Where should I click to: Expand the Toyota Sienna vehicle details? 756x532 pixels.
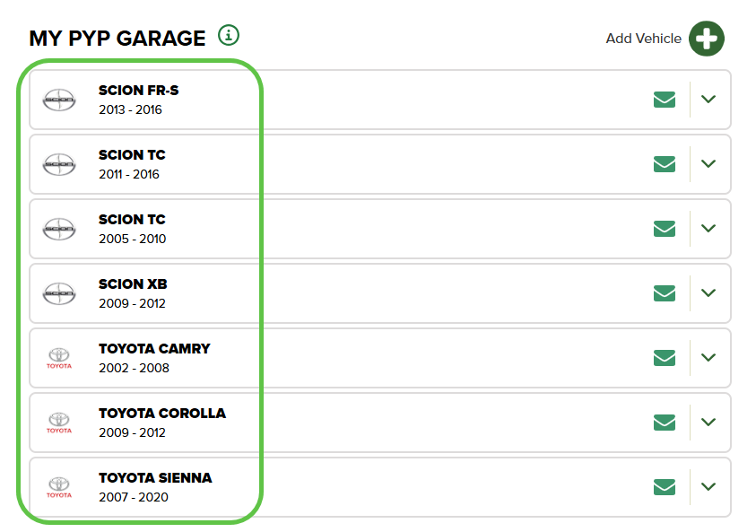point(708,486)
